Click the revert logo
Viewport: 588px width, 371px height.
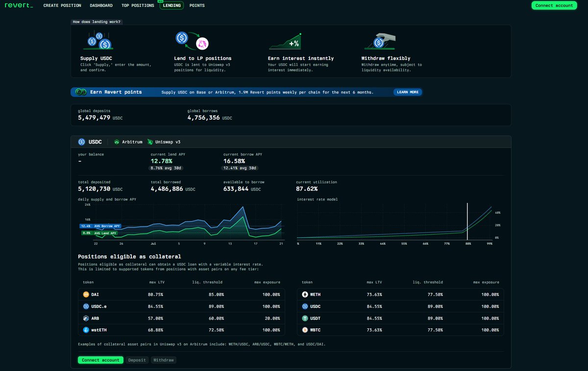pyautogui.click(x=19, y=5)
